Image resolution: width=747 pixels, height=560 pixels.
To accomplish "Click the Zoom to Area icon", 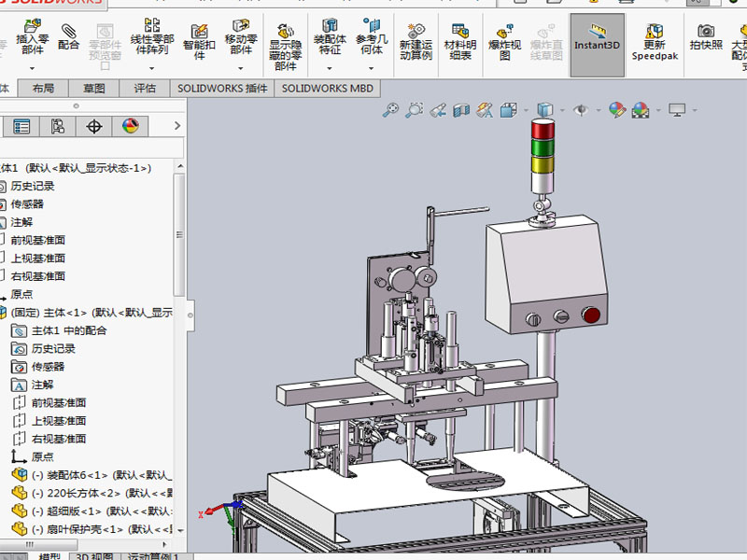I will pyautogui.click(x=415, y=110).
